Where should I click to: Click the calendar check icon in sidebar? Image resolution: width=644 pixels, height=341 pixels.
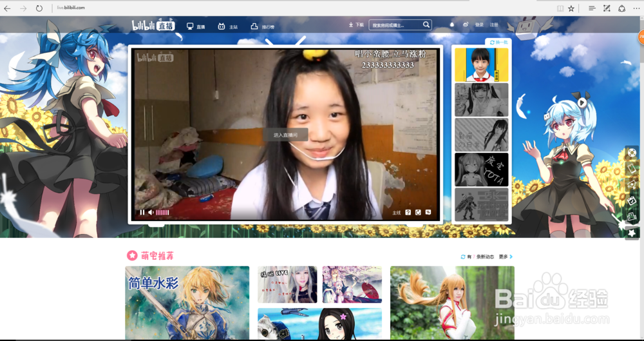click(x=632, y=200)
